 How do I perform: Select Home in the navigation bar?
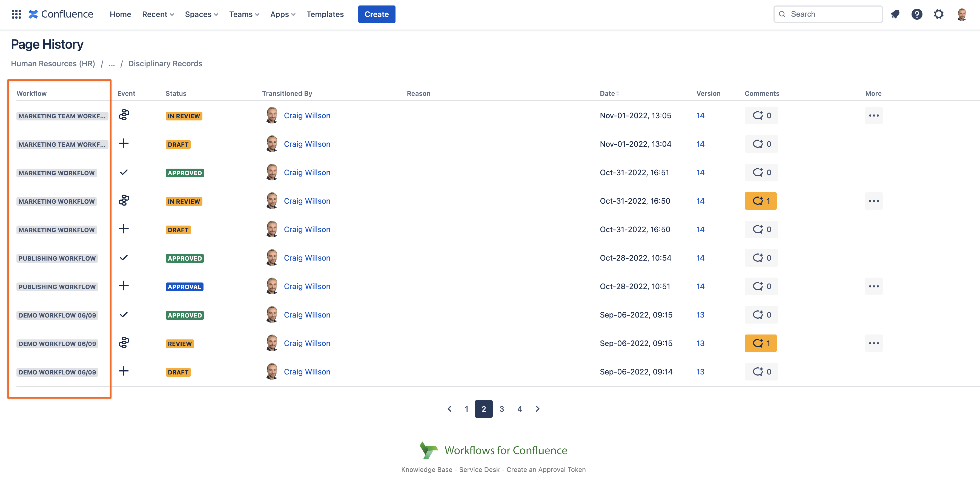(x=120, y=14)
